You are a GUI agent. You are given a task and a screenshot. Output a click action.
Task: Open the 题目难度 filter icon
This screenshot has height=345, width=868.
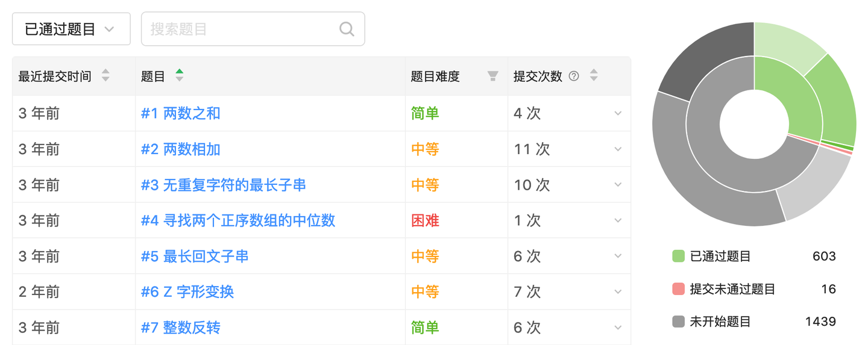pyautogui.click(x=492, y=76)
